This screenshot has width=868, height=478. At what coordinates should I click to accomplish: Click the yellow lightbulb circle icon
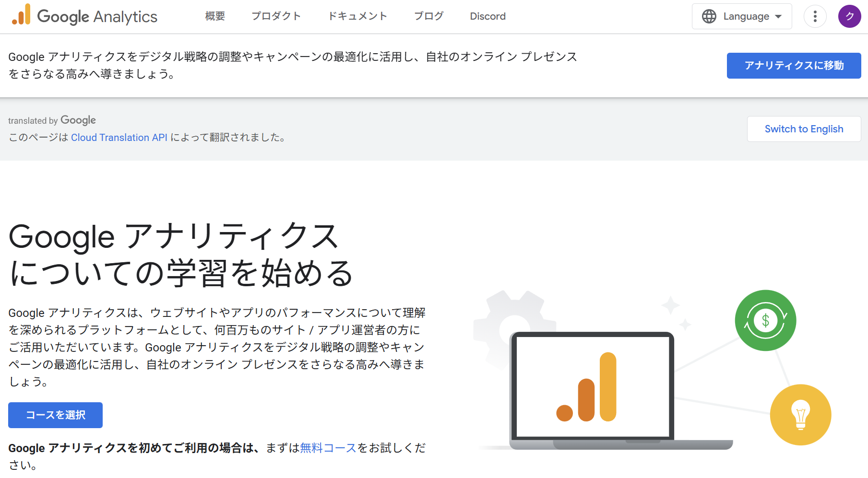coord(800,415)
